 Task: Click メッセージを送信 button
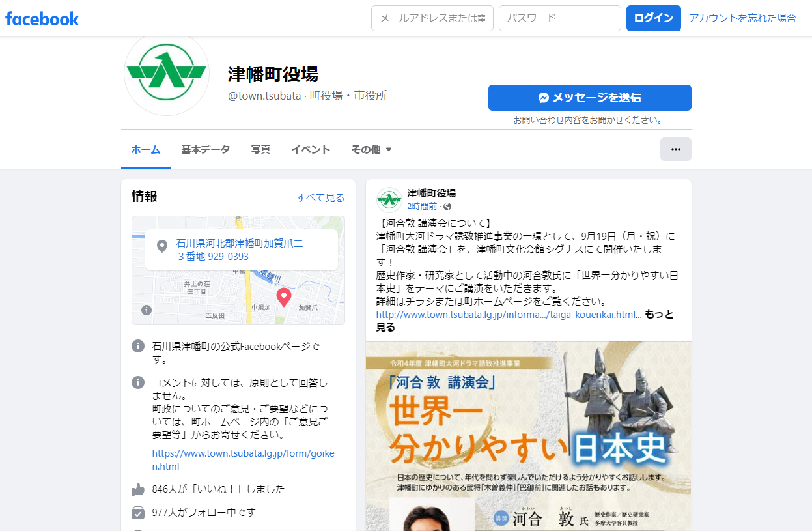(x=590, y=98)
